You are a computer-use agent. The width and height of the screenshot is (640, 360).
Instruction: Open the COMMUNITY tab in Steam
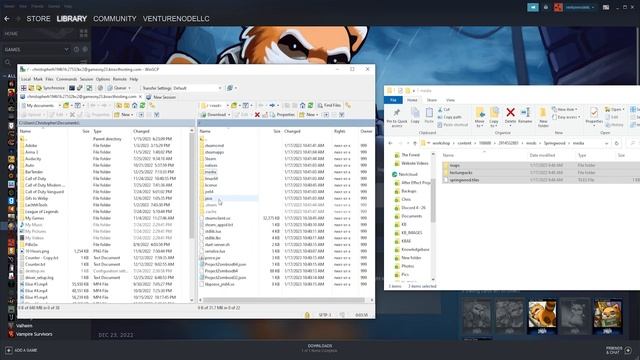115,19
